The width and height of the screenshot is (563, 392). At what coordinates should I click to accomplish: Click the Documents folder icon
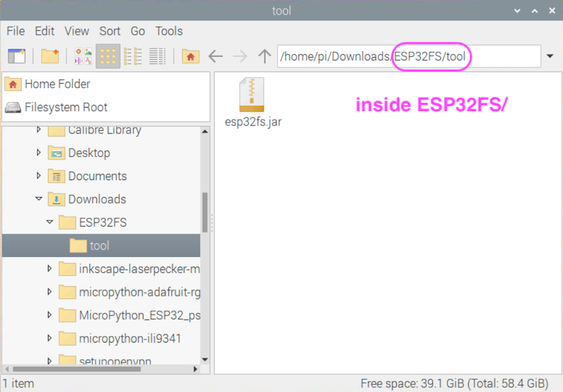coord(56,176)
